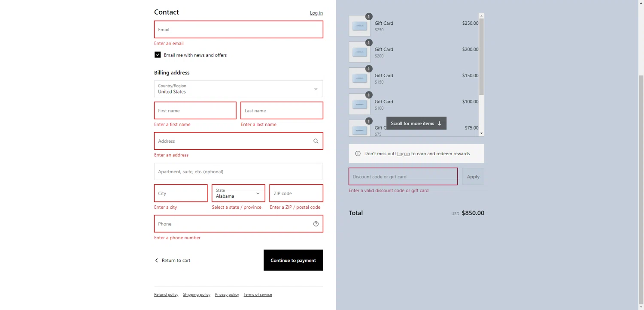Open the Refund policy link
The height and width of the screenshot is (310, 644).
tap(166, 295)
